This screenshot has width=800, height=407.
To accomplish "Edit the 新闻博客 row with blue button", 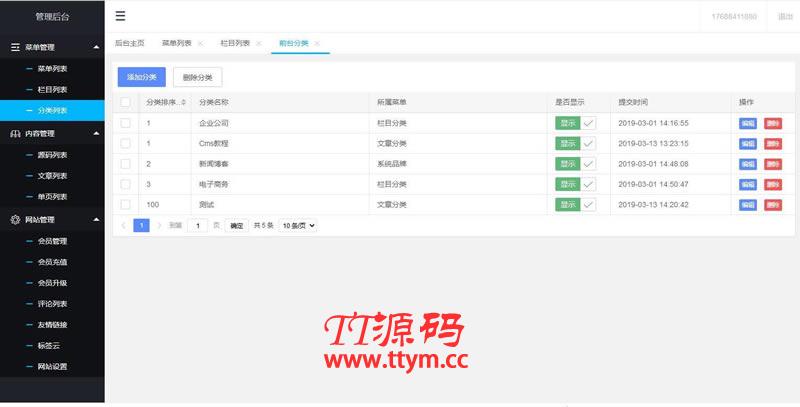I will point(747,164).
